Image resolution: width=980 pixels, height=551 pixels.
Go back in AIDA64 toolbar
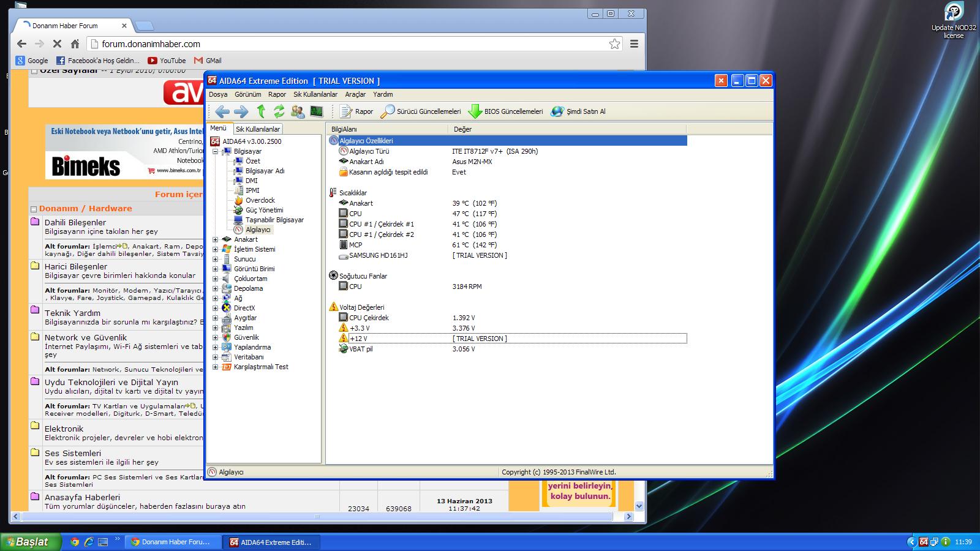pos(222,111)
